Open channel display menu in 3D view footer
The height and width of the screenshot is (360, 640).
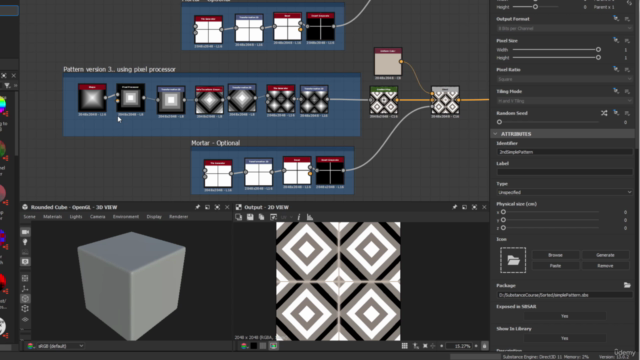[x=30, y=346]
